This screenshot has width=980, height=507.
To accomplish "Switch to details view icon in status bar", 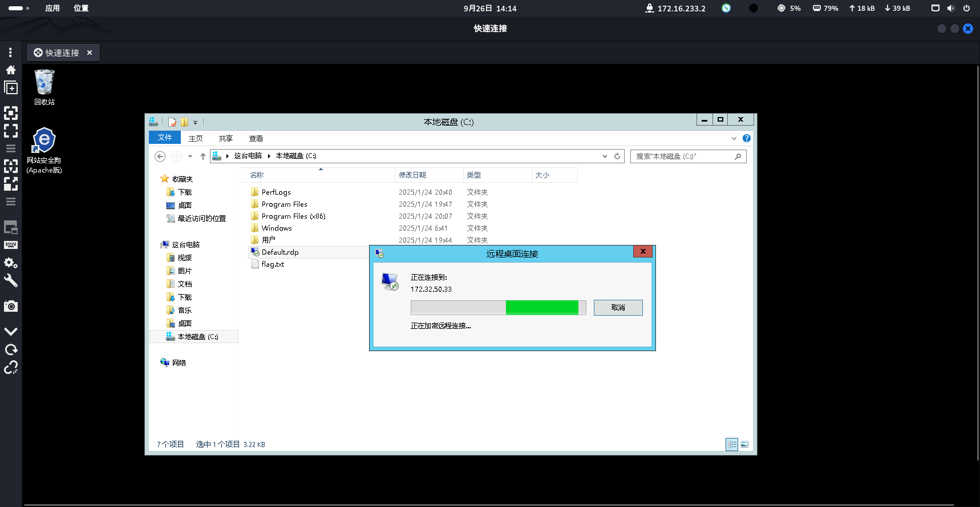I will pyautogui.click(x=732, y=444).
